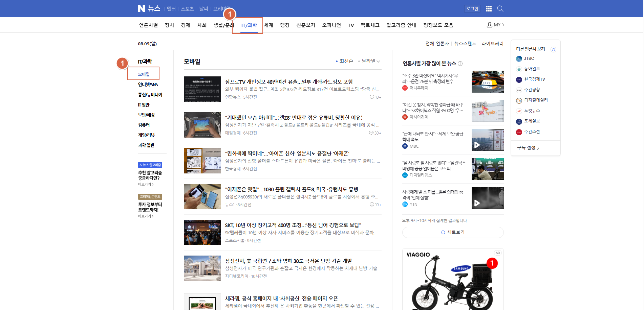This screenshot has width=644, height=310.
Task: Select 보안/해킹 category
Action: [x=146, y=115]
